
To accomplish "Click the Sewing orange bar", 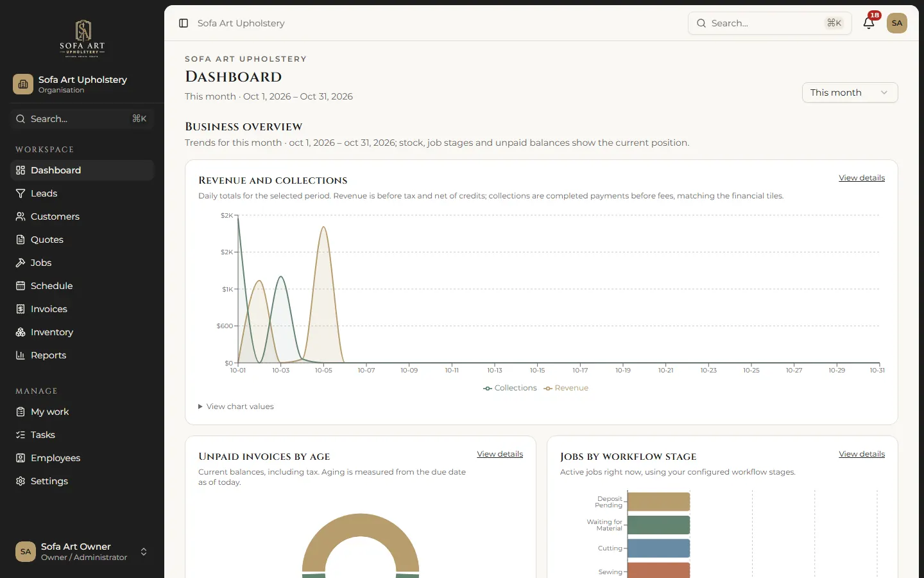I will 659,570.
